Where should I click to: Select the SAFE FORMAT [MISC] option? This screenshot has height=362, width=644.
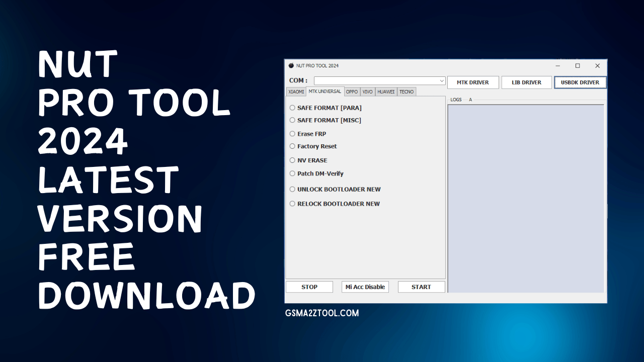[292, 120]
